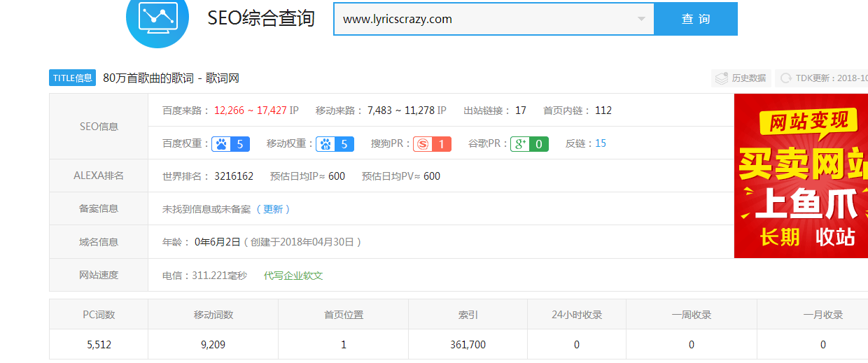Viewport: 868px width, 363px height.
Task: Click the 预估日均PV≈ 600 text
Action: click(x=401, y=176)
